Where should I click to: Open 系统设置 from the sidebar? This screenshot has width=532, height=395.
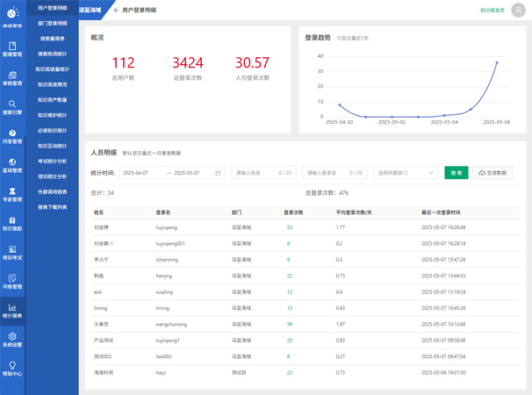pyautogui.click(x=12, y=340)
